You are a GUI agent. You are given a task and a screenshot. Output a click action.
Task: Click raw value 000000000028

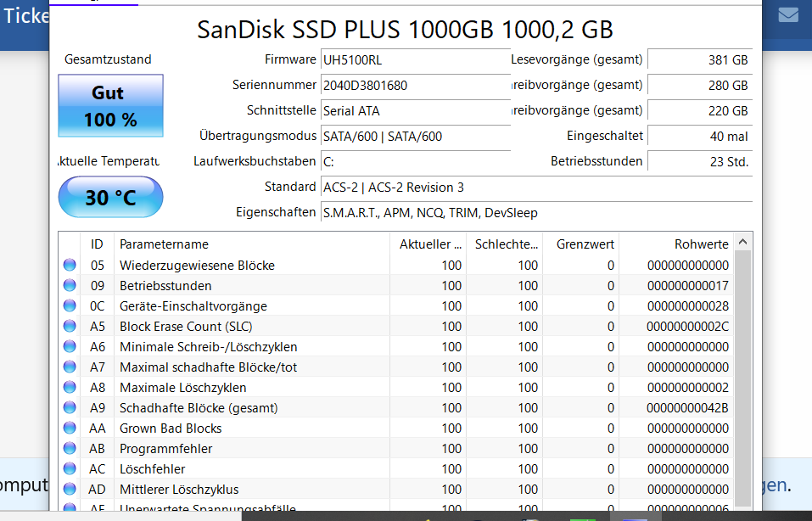click(x=688, y=306)
